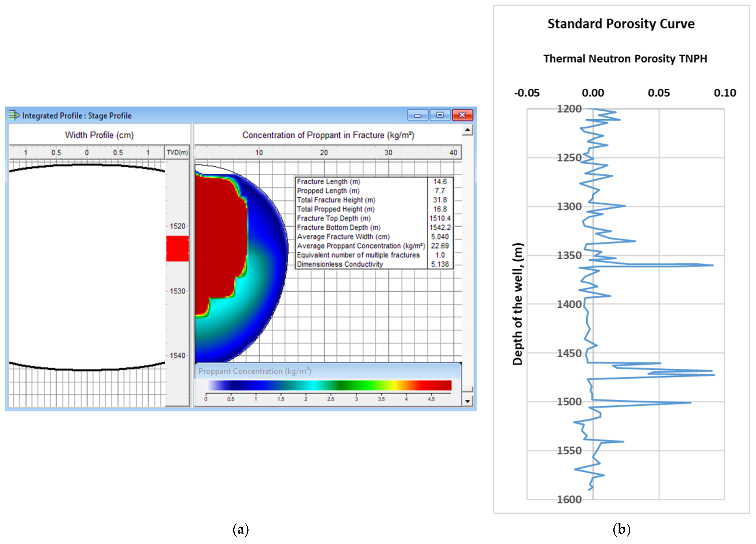This screenshot has height=544, width=756.
Task: Click the red high-concentration fracture region
Action: click(220, 240)
